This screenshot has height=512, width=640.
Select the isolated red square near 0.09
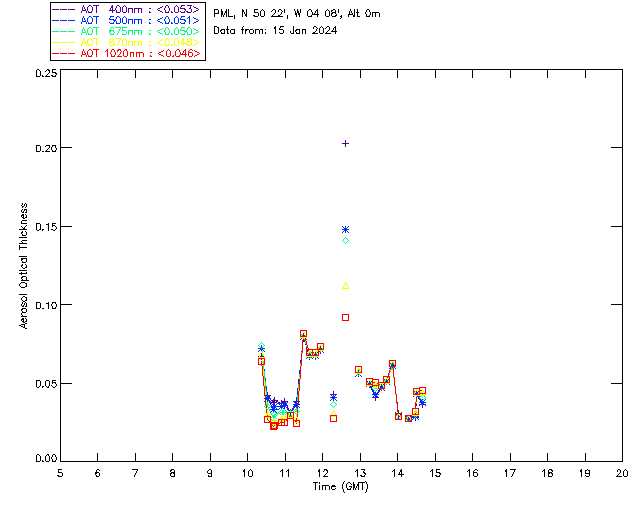345,317
